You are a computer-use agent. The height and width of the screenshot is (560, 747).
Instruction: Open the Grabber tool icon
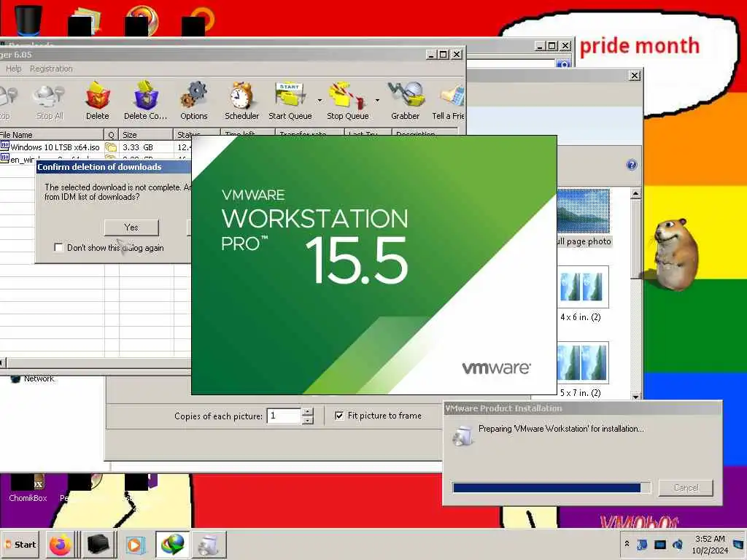[406, 101]
